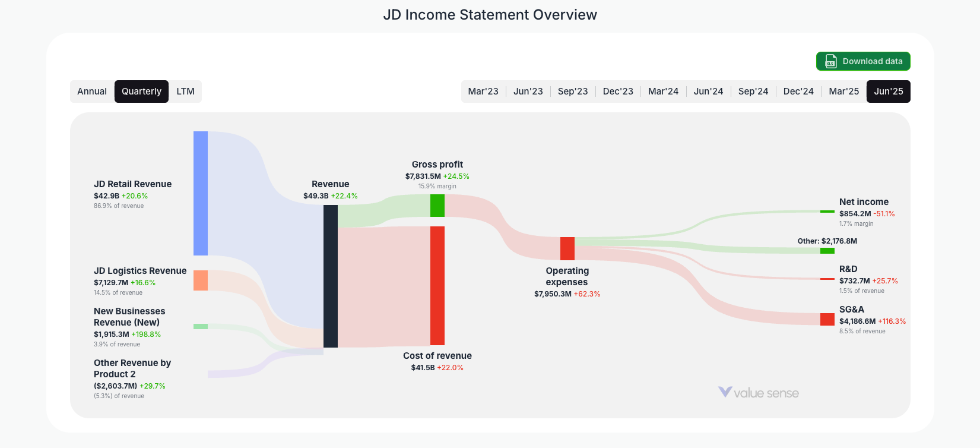
Task: Select the green Gross profit node bar
Action: (437, 206)
